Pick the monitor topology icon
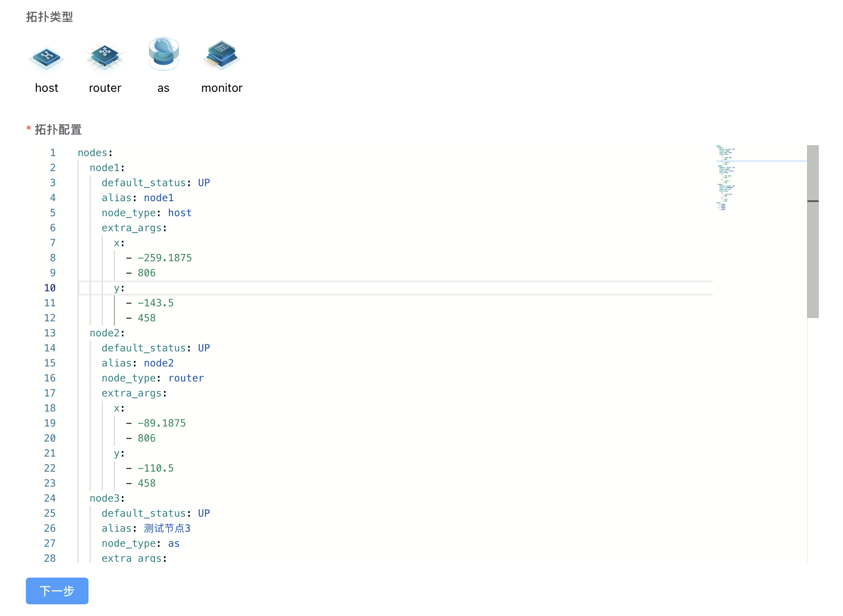The width and height of the screenshot is (843, 616). 222,55
